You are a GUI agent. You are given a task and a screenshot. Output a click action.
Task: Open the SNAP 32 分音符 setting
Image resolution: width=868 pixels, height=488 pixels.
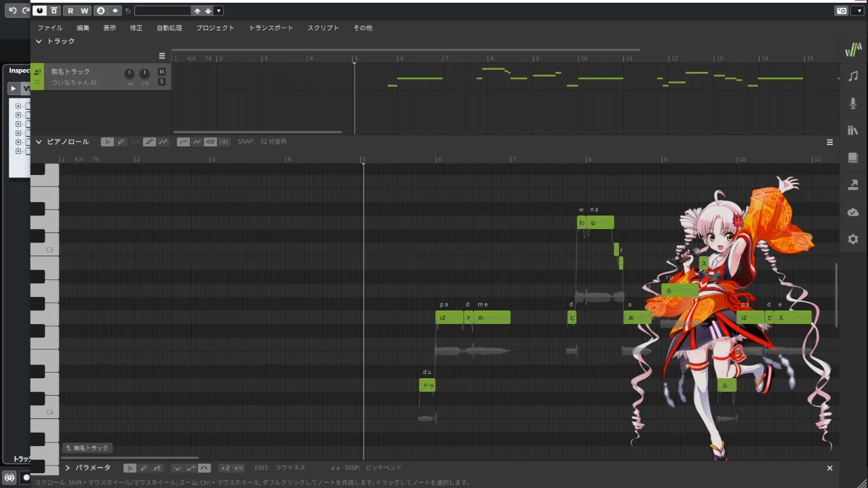262,142
